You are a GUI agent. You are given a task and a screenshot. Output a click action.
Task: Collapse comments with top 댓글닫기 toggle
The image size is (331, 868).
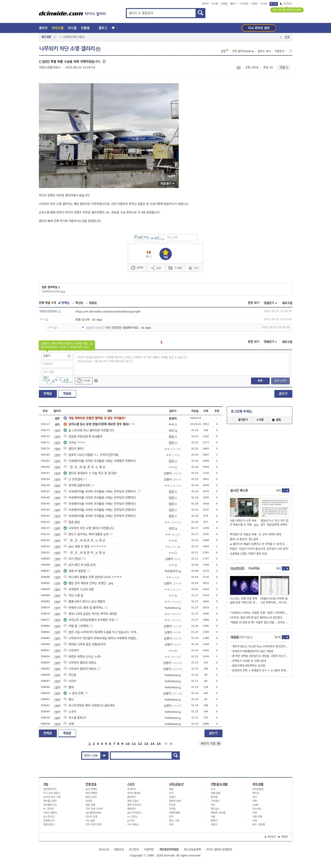pyautogui.click(x=270, y=303)
